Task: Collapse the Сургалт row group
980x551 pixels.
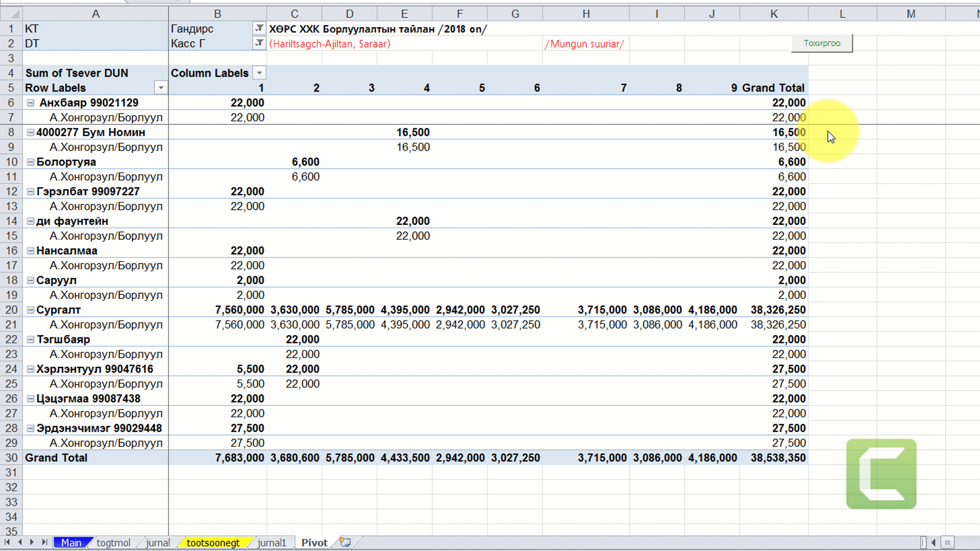Action: (31, 310)
